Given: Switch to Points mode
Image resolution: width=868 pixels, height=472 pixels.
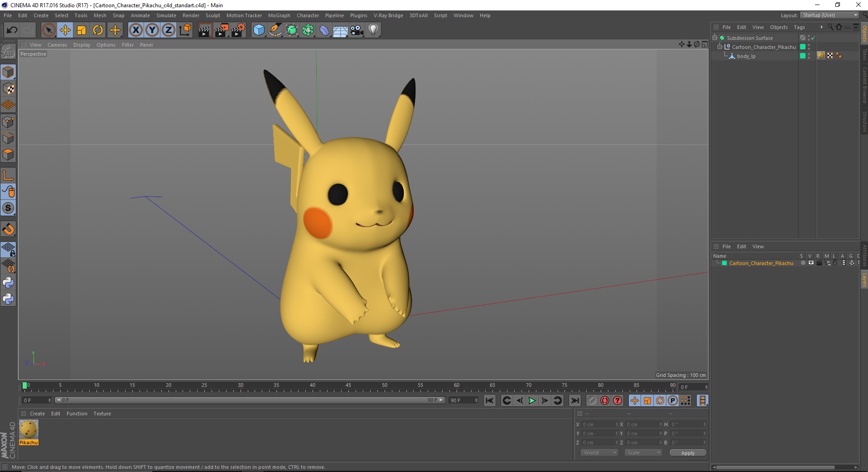Looking at the screenshot, I should [8, 122].
